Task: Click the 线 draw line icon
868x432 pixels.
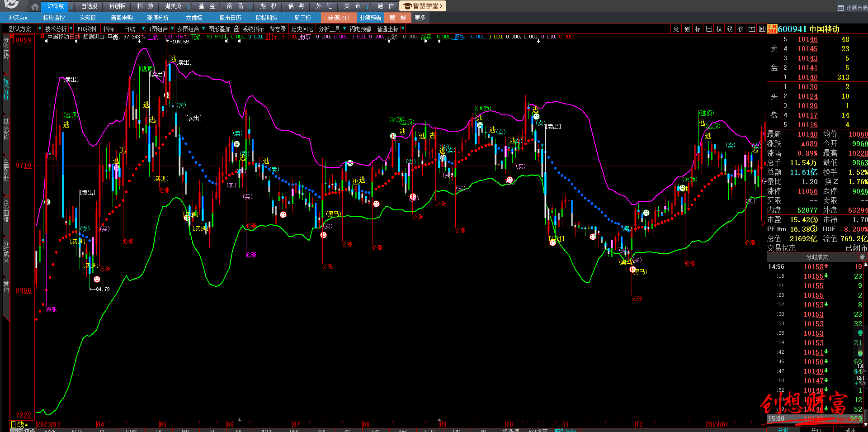Action: coord(730,29)
